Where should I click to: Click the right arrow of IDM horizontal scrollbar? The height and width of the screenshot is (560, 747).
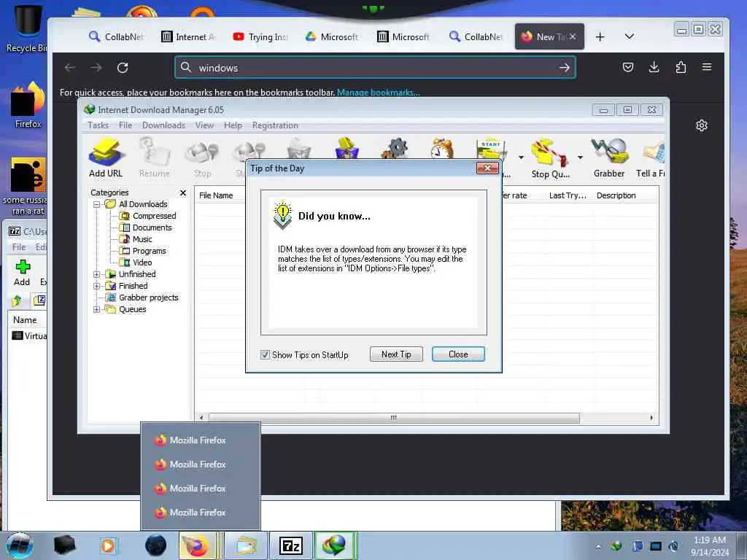click(x=651, y=418)
